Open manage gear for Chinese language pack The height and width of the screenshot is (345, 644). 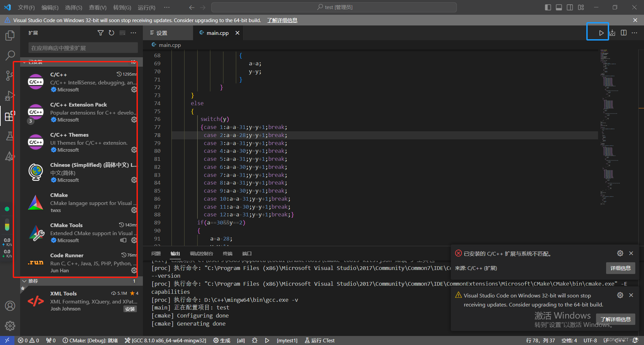coord(134,180)
